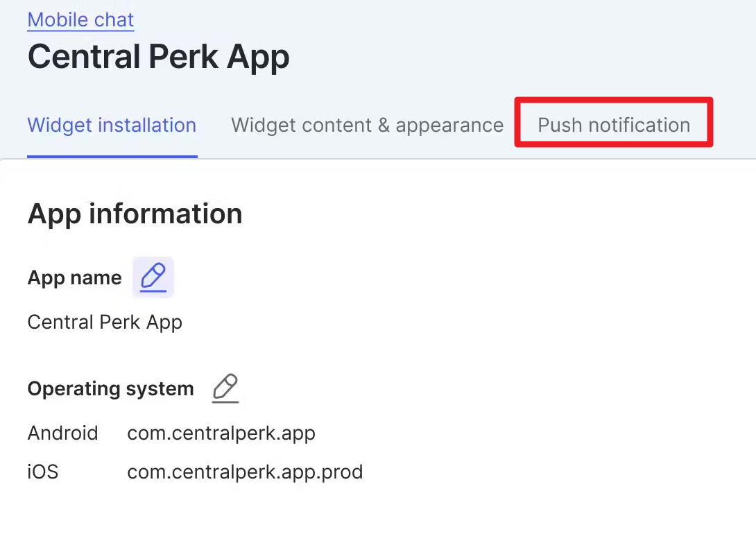Viewport: 756px width, 534px height.
Task: Select the com.centralperk.app Android package name
Action: [x=221, y=433]
